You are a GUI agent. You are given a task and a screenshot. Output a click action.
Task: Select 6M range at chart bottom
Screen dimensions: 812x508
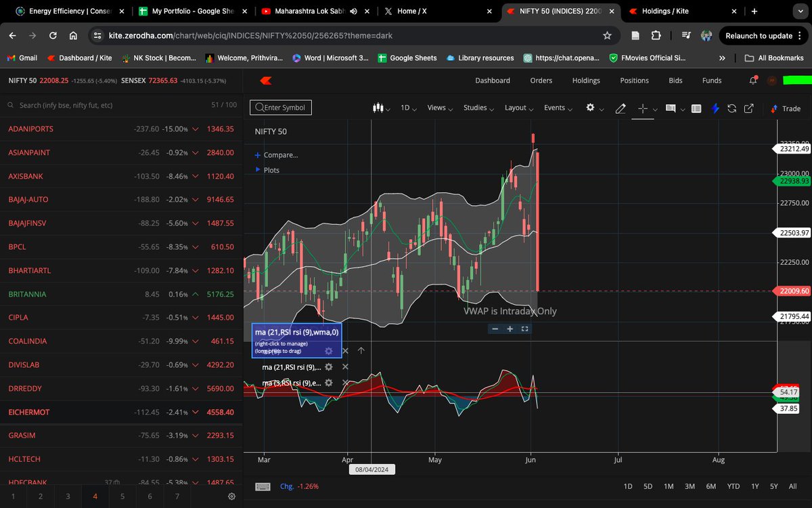(710, 486)
